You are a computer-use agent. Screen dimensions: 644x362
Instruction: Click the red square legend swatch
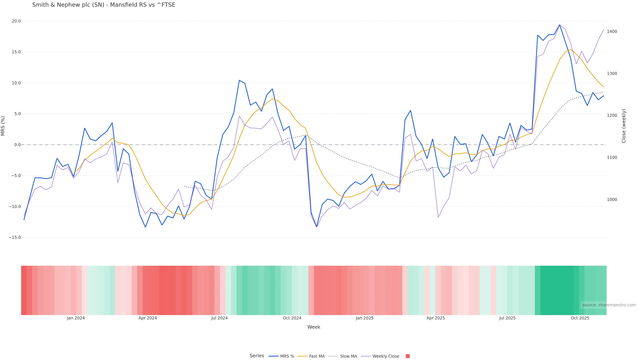[x=408, y=356]
